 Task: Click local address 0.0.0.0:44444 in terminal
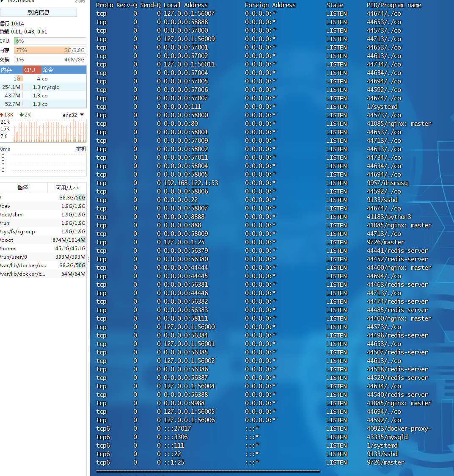tap(186, 268)
